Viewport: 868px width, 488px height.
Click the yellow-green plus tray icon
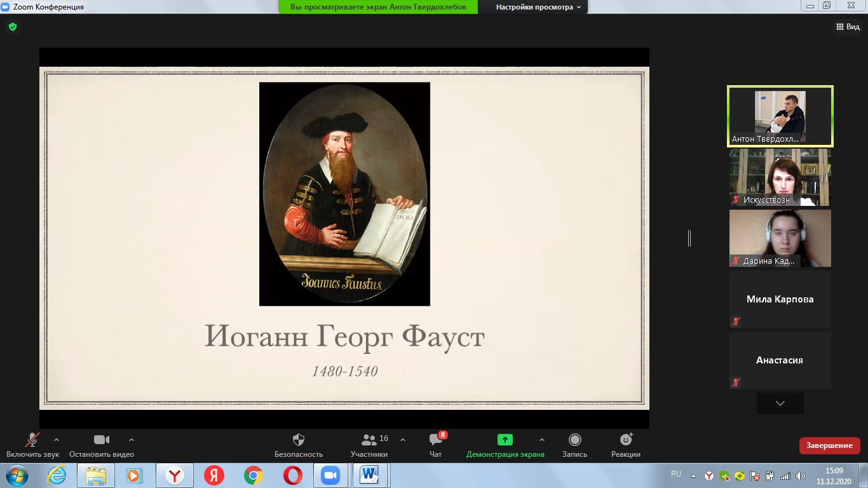(740, 475)
